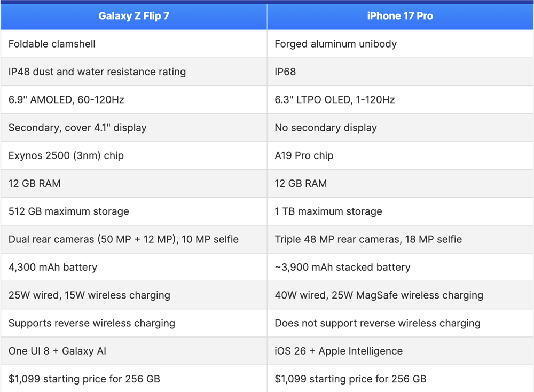
Task: Select the Exynos 2500 chip cell
Action: coord(66,155)
